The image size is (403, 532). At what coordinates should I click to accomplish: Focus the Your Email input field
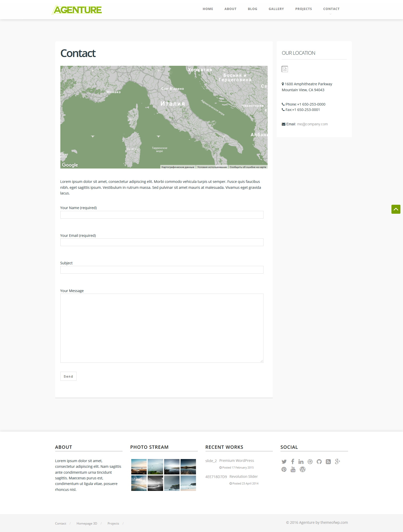162,242
